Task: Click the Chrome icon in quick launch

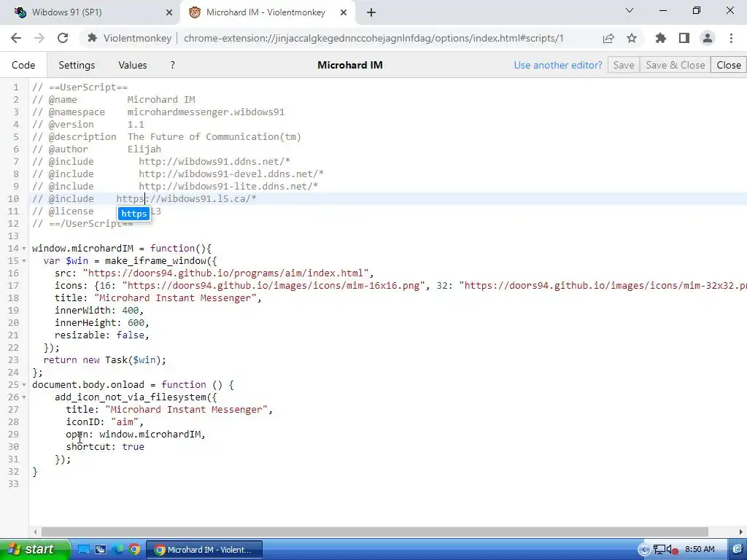Action: click(x=134, y=550)
